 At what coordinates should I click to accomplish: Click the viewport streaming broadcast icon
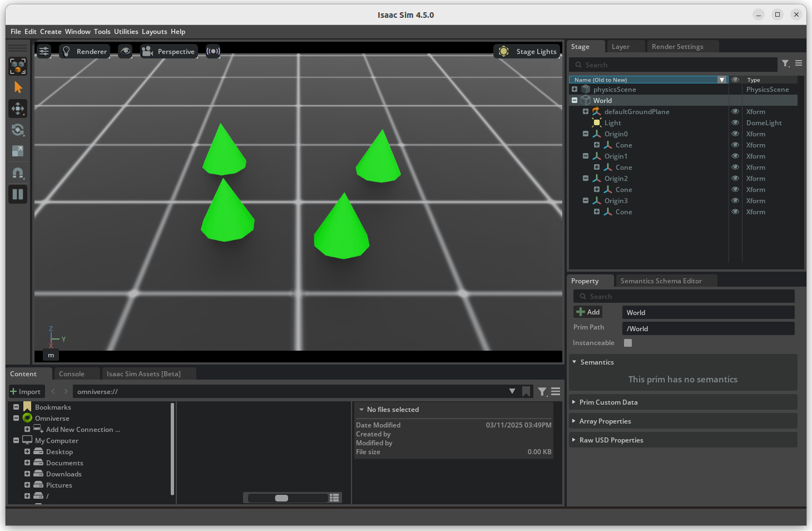[213, 51]
